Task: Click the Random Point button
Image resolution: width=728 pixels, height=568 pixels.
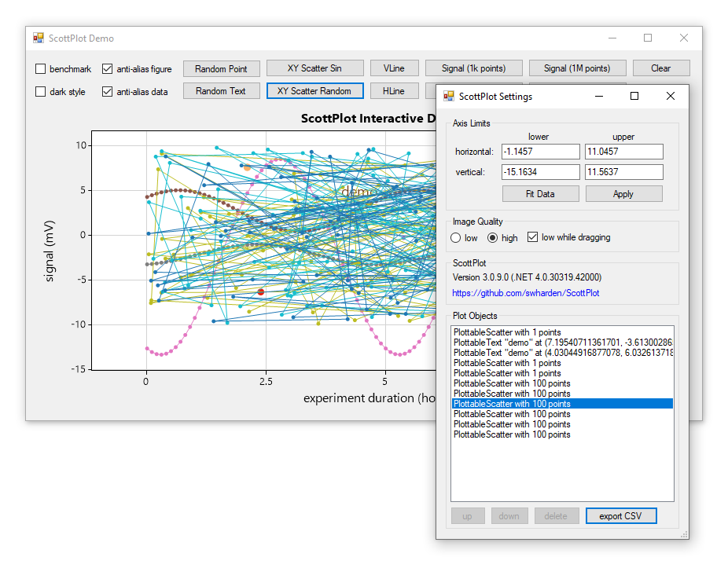Action: pos(221,68)
